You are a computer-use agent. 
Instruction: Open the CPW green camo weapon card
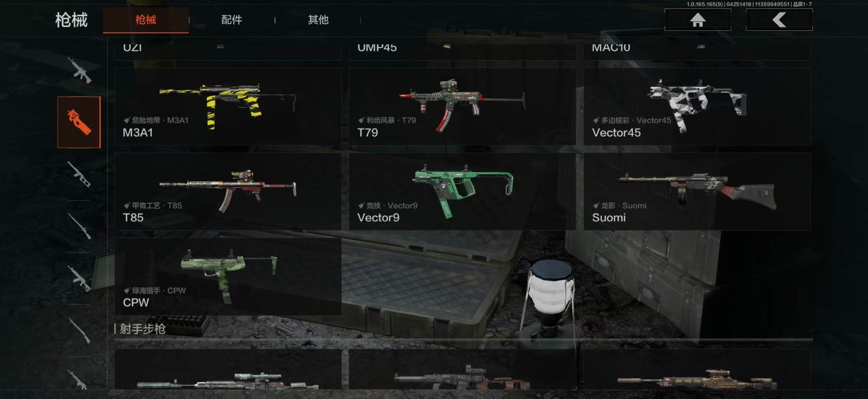click(228, 277)
